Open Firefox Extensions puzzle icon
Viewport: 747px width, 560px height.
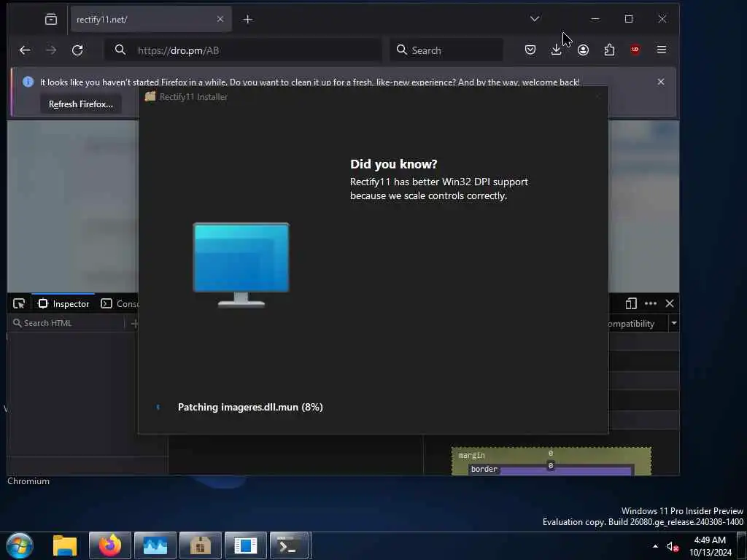[609, 50]
